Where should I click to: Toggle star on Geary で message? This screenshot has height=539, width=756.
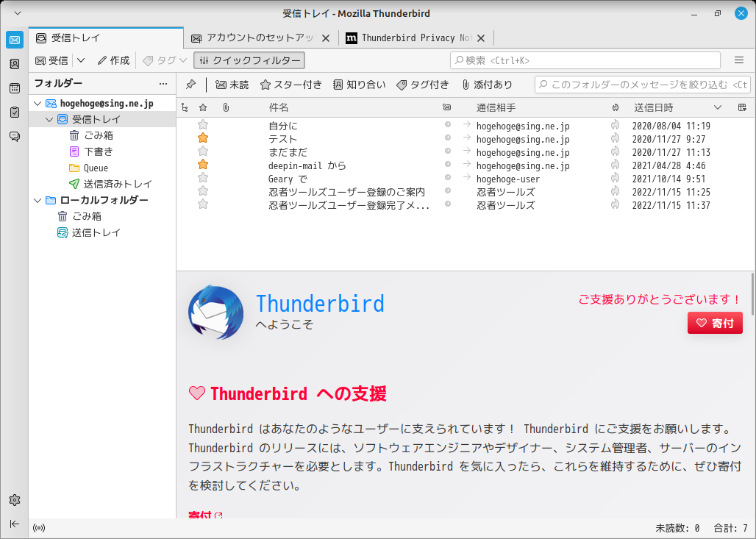[x=203, y=178]
